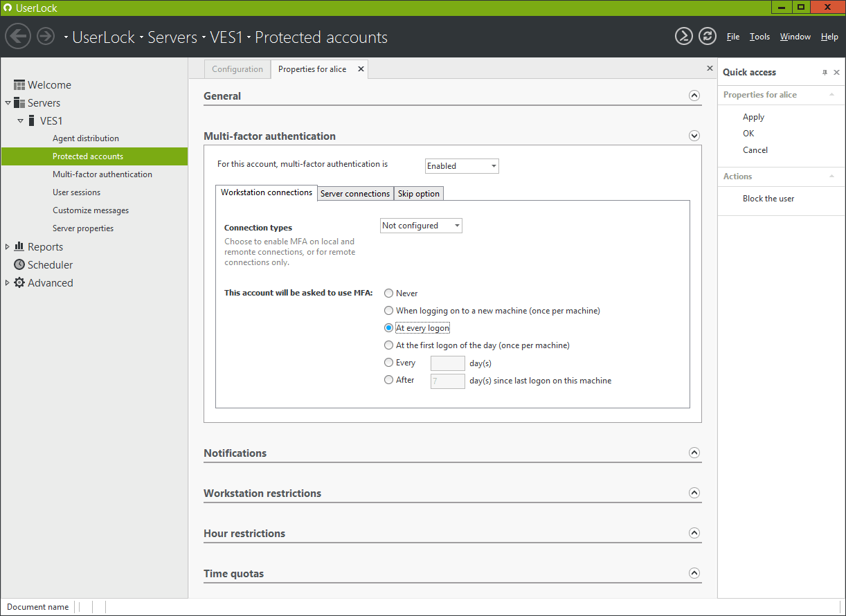Open the Tools menu

(759, 37)
